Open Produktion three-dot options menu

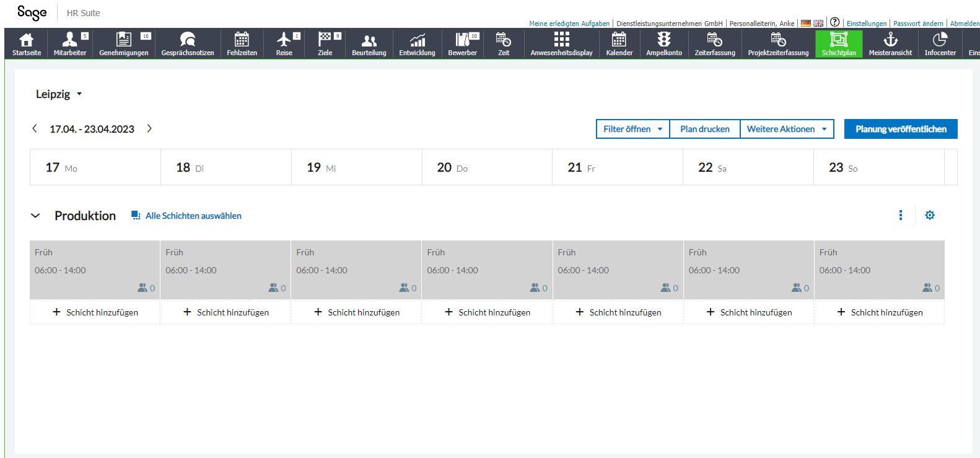901,215
